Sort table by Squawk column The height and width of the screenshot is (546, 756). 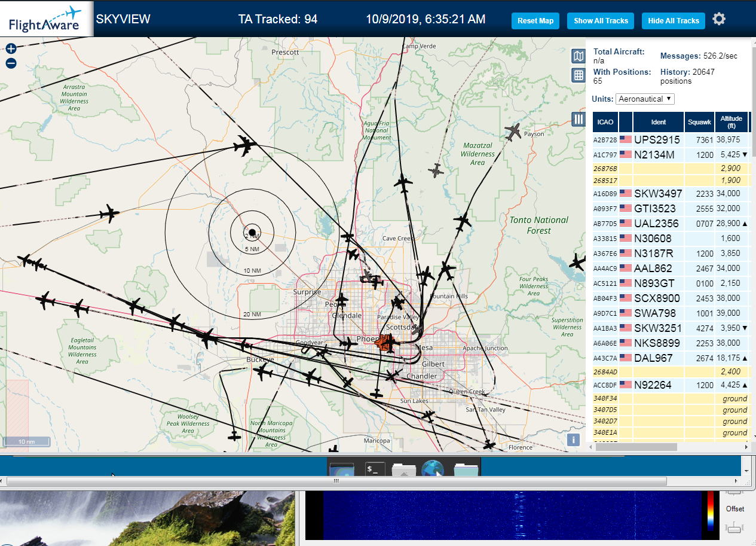tap(699, 122)
